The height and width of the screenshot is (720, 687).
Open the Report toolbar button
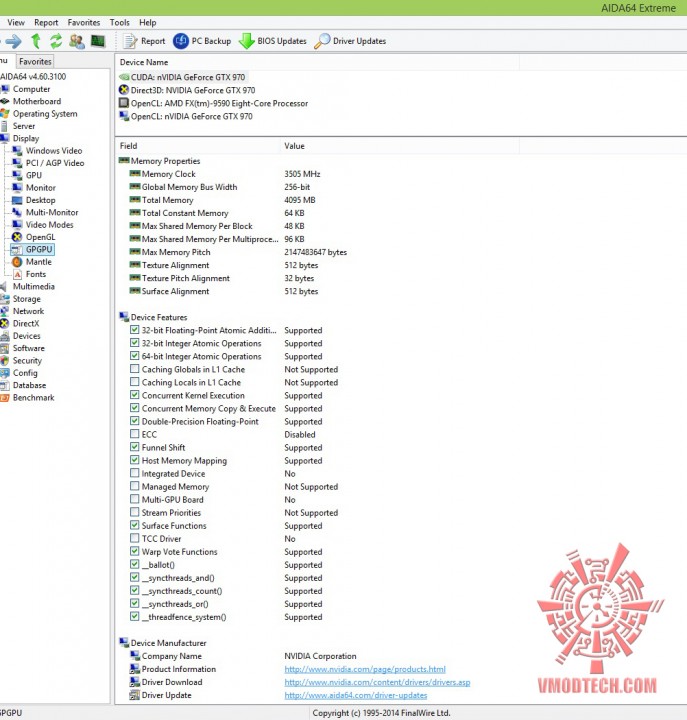click(x=145, y=41)
